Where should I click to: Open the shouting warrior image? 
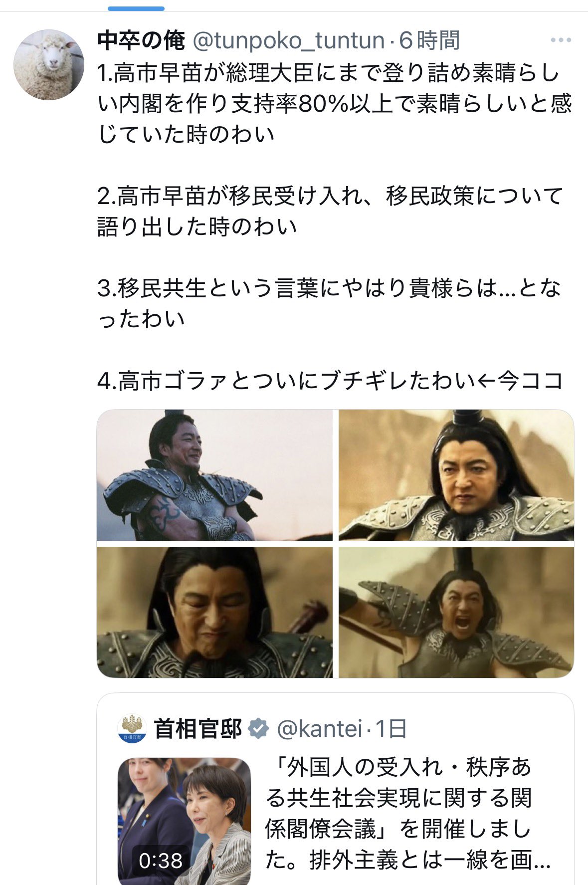[456, 612]
